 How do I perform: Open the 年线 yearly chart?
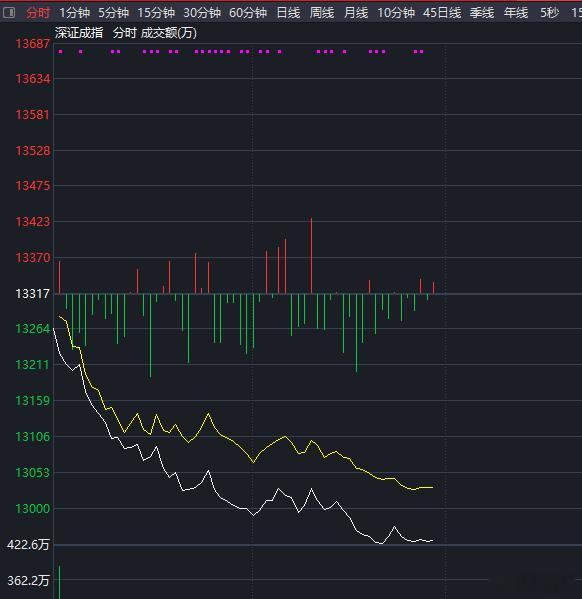(x=516, y=13)
